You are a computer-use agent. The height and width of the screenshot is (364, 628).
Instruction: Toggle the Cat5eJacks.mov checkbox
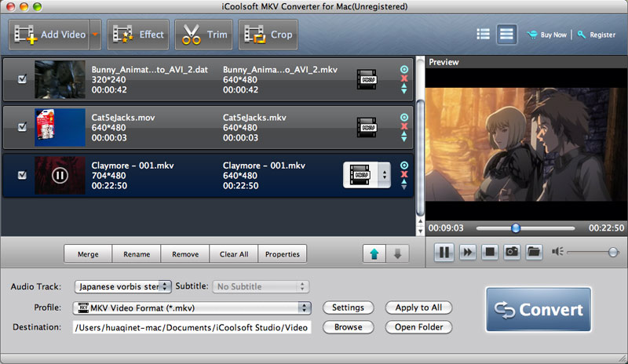point(22,126)
